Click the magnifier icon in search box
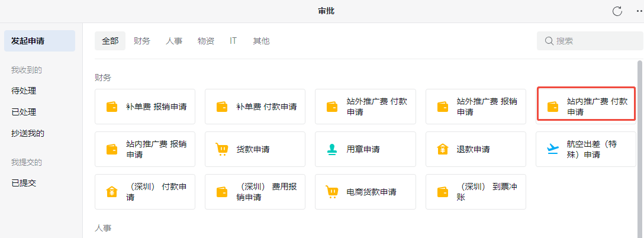Image resolution: width=644 pixels, height=238 pixels. pyautogui.click(x=548, y=41)
